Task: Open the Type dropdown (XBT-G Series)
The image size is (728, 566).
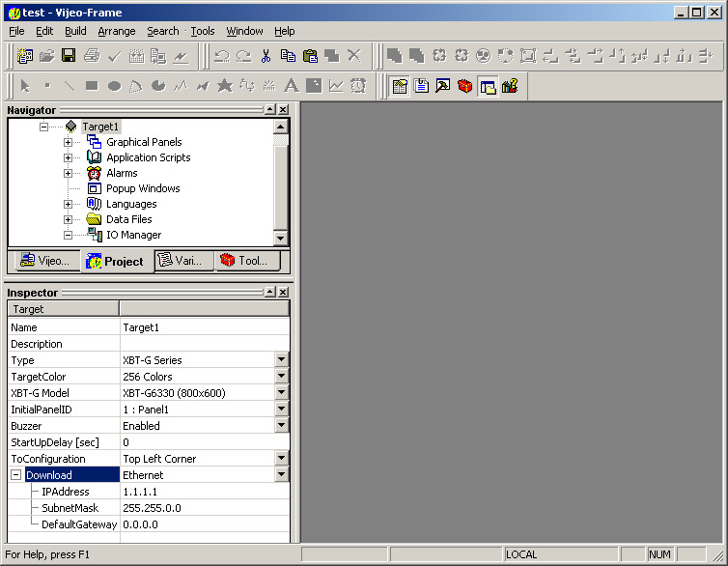Action: click(281, 360)
